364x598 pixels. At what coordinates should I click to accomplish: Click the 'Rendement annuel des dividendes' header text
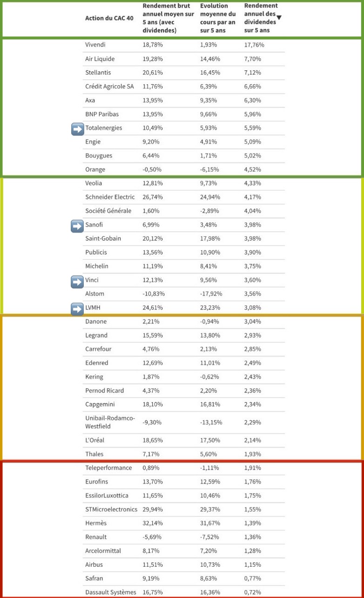pyautogui.click(x=261, y=18)
